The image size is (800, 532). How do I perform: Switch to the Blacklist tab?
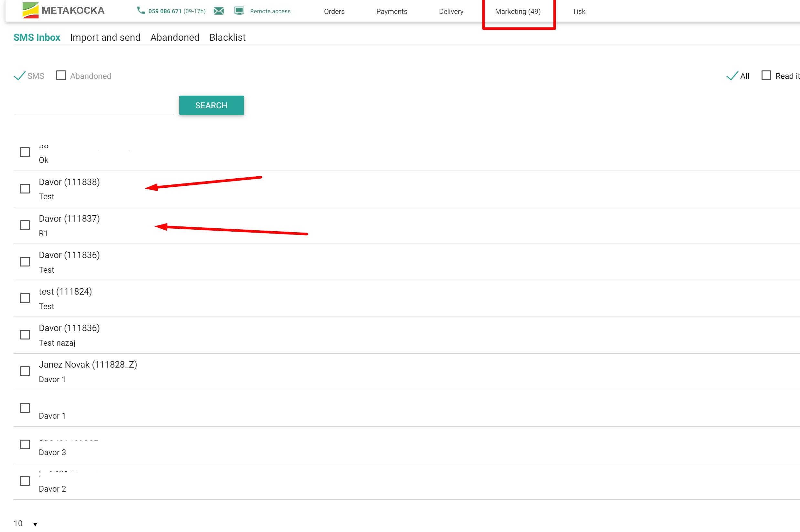[x=227, y=37]
